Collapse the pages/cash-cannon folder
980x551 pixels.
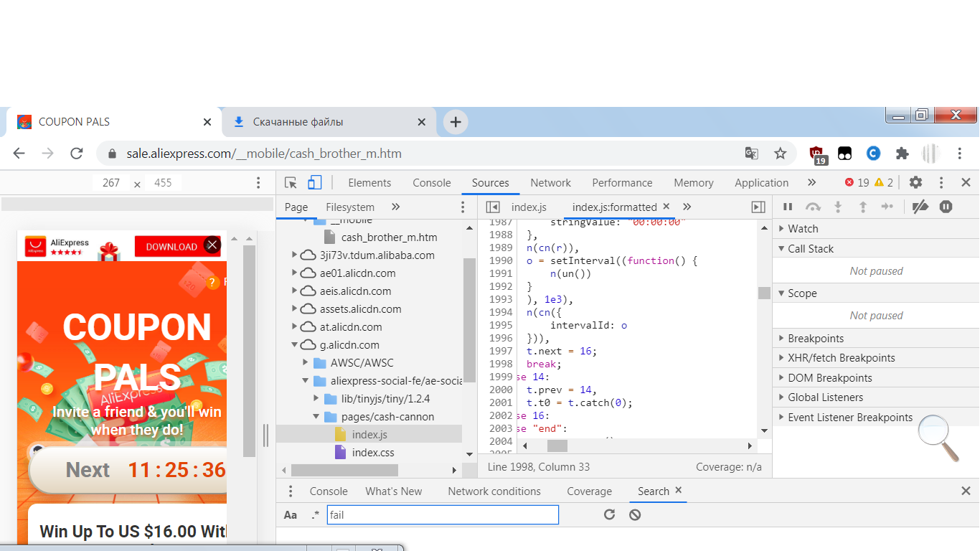click(x=316, y=416)
